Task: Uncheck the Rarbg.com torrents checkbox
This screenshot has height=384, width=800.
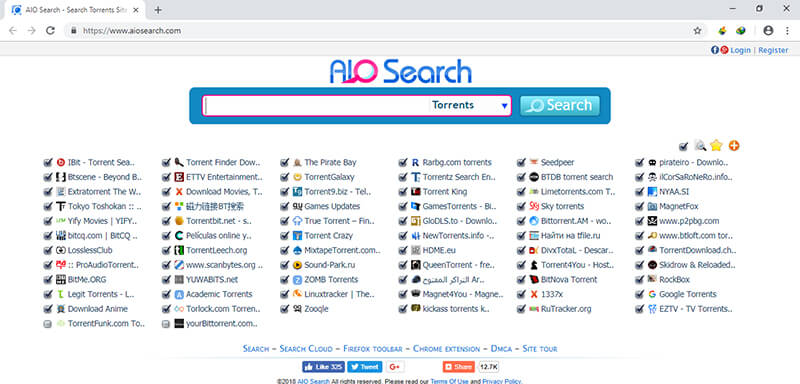Action: coord(403,163)
